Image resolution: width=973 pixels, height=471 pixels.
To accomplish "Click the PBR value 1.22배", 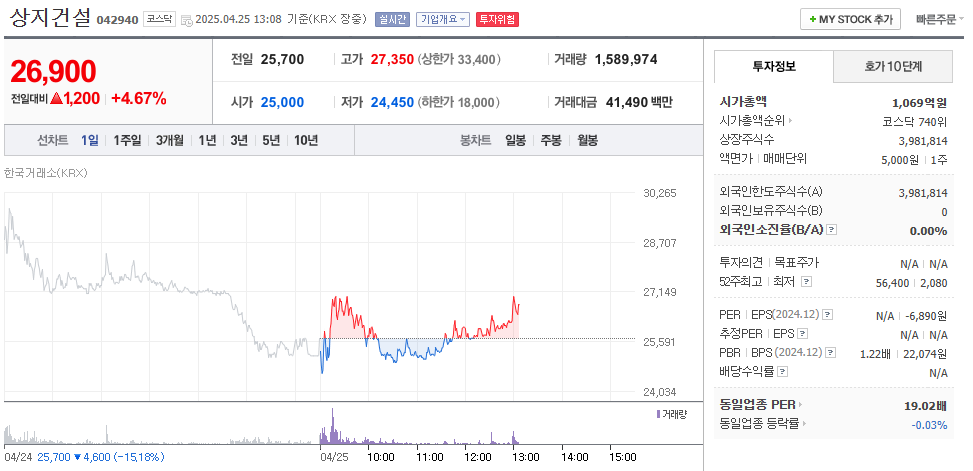I will pyautogui.click(x=876, y=354).
